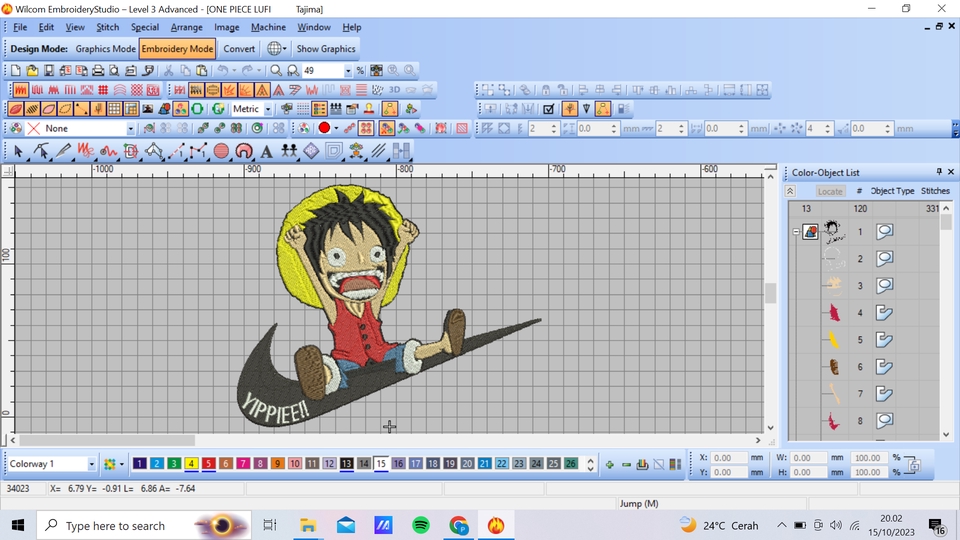The height and width of the screenshot is (540, 960).
Task: Open the Special menu
Action: 144,27
